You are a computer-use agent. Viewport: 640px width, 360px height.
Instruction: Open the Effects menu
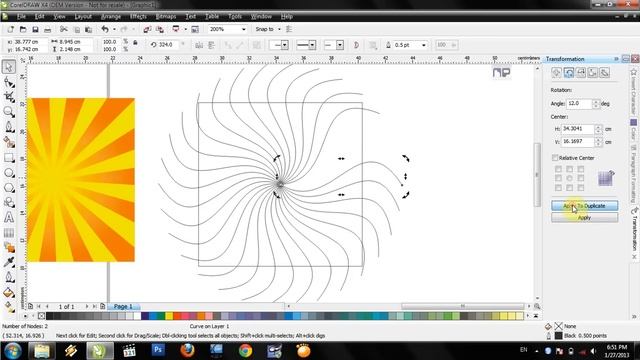click(138, 17)
